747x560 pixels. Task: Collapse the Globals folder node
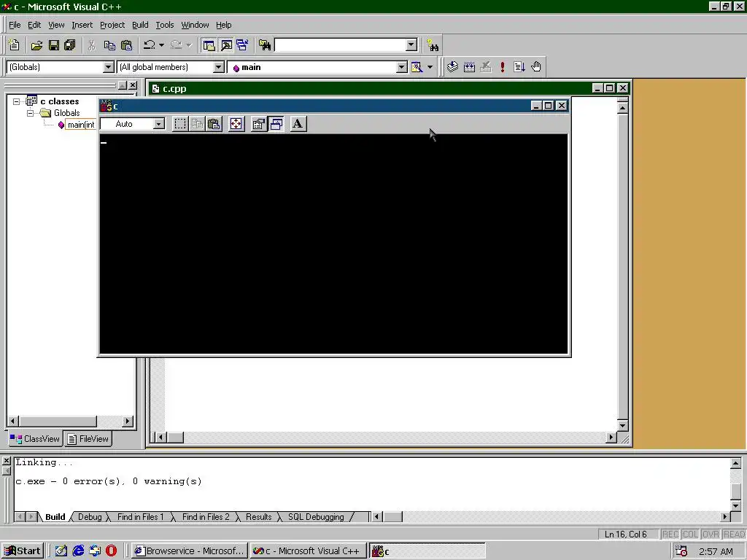pyautogui.click(x=31, y=113)
